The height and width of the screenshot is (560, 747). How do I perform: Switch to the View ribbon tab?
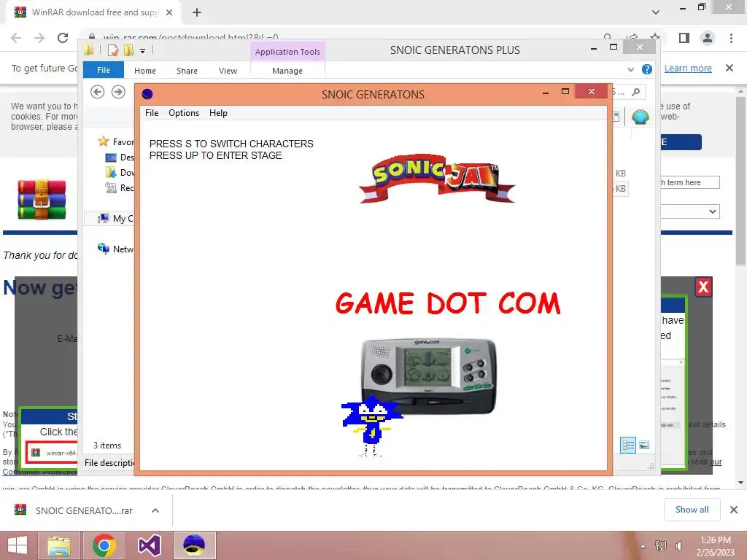point(228,71)
